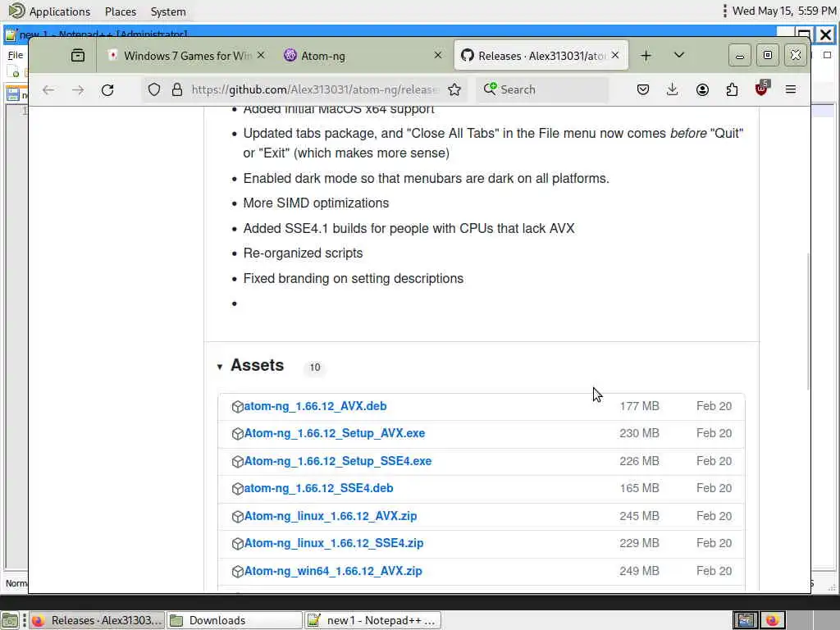Switch to Downloads window in taskbar
This screenshot has height=630, width=840.
click(235, 620)
